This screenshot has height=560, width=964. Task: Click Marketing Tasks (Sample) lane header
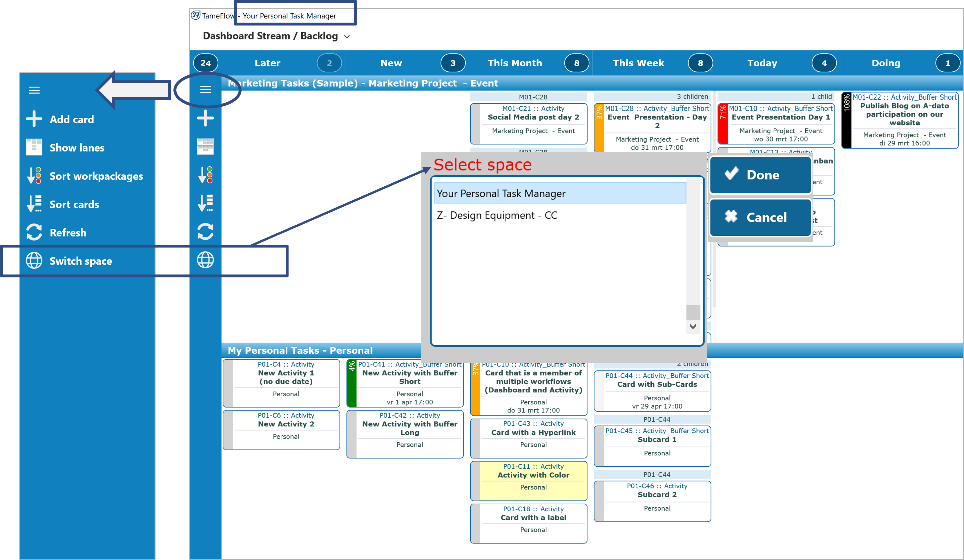tap(592, 83)
